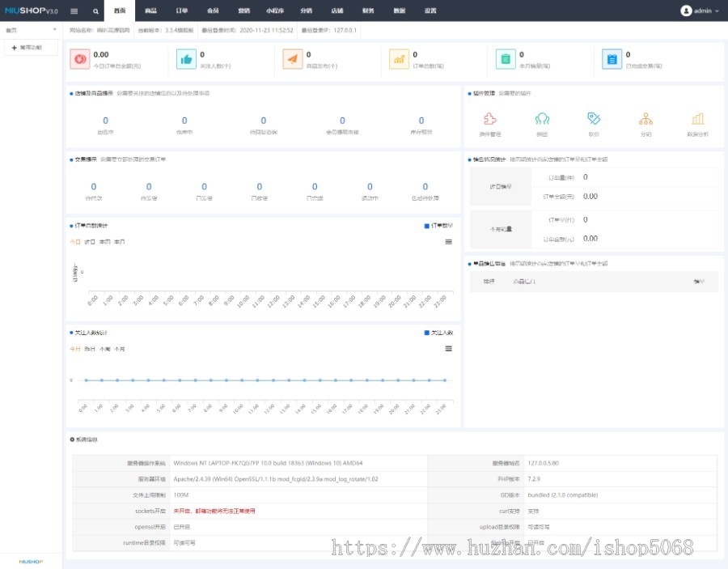Toggle the 订单数 legend in order chart

438,226
